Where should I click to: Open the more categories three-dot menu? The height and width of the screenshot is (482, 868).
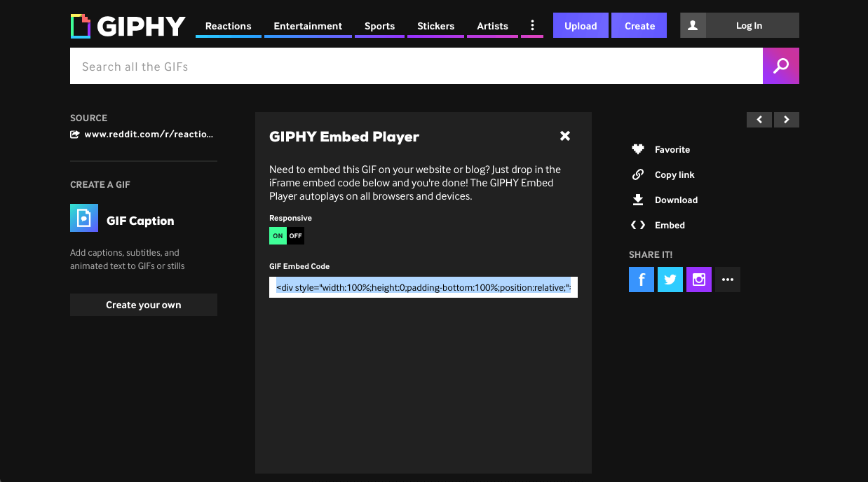click(532, 26)
